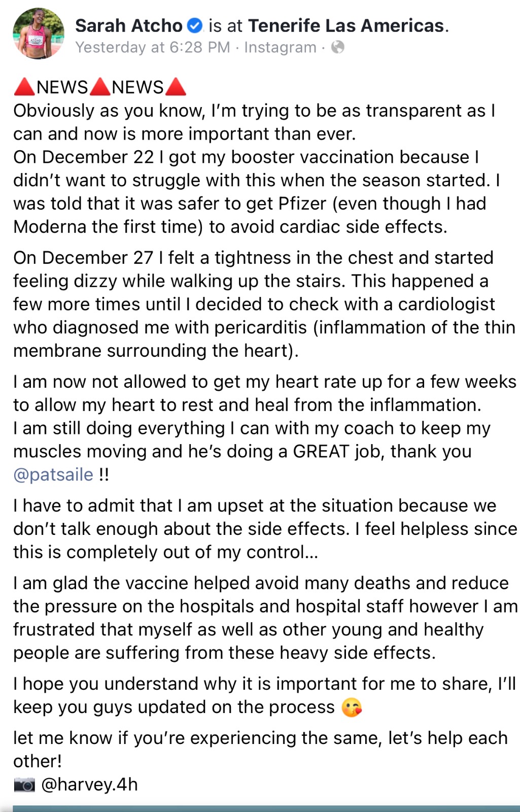The image size is (520, 812).
Task: Click the blue verified badge icon
Action: click(195, 25)
